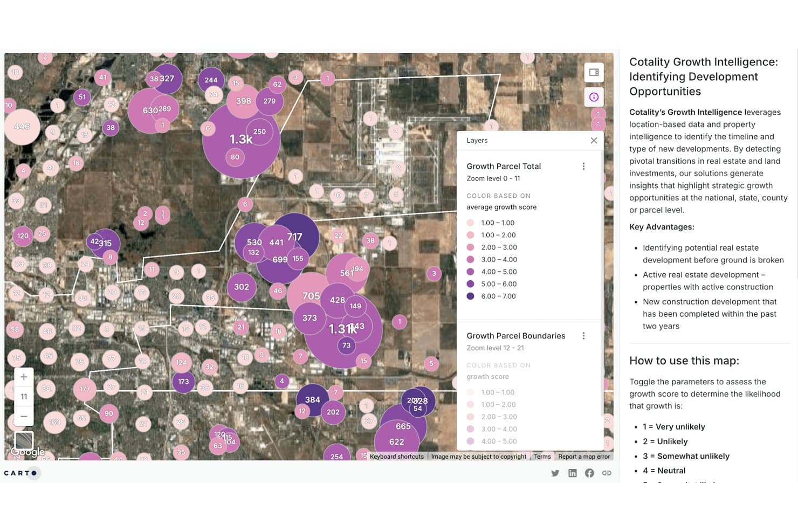The width and height of the screenshot is (798, 532).
Task: Select the 384 cluster marker
Action: point(313,400)
